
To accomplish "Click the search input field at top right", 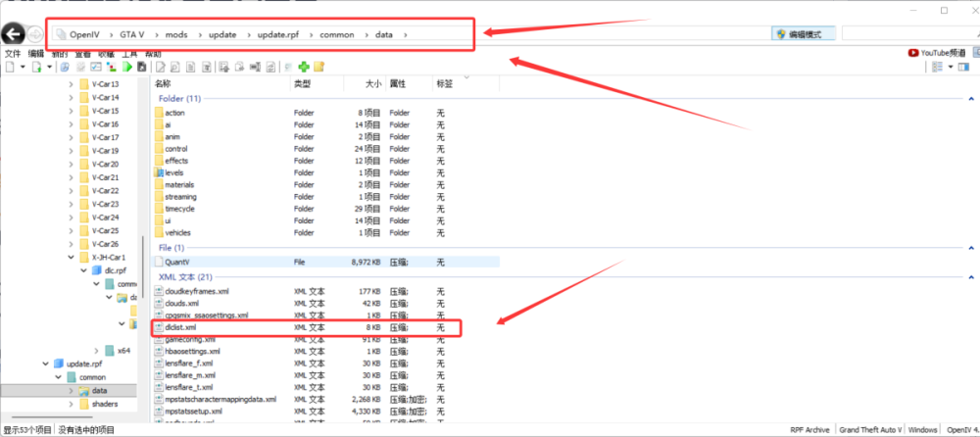I will point(910,34).
